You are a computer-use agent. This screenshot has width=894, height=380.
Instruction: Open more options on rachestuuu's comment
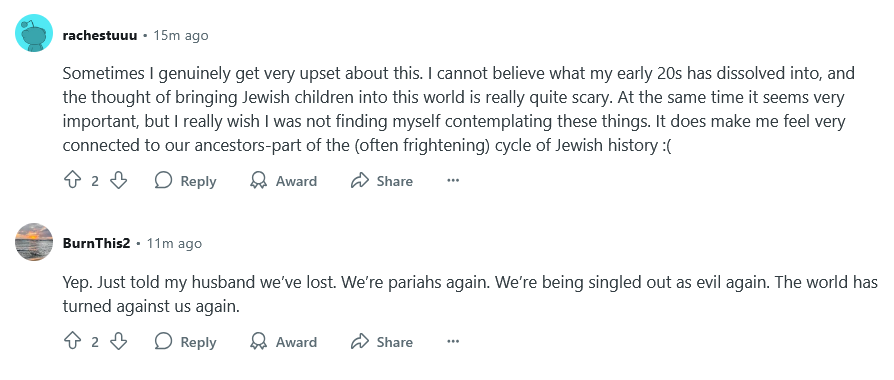tap(453, 181)
